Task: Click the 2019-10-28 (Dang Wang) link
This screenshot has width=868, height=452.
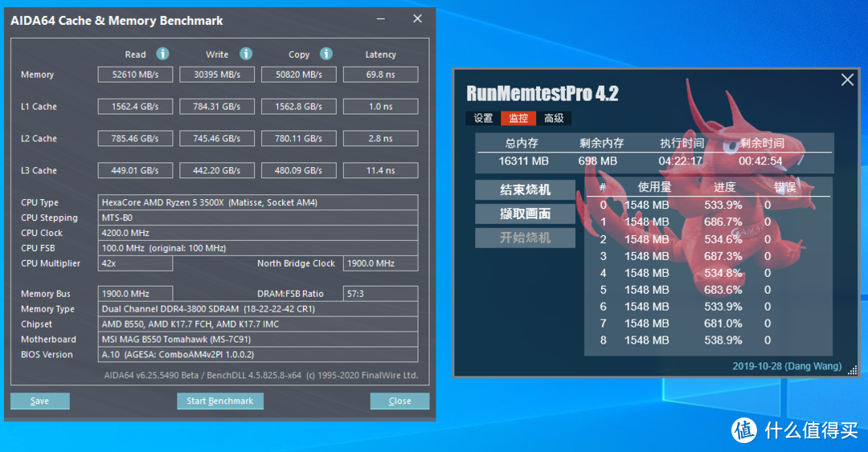Action: click(787, 366)
